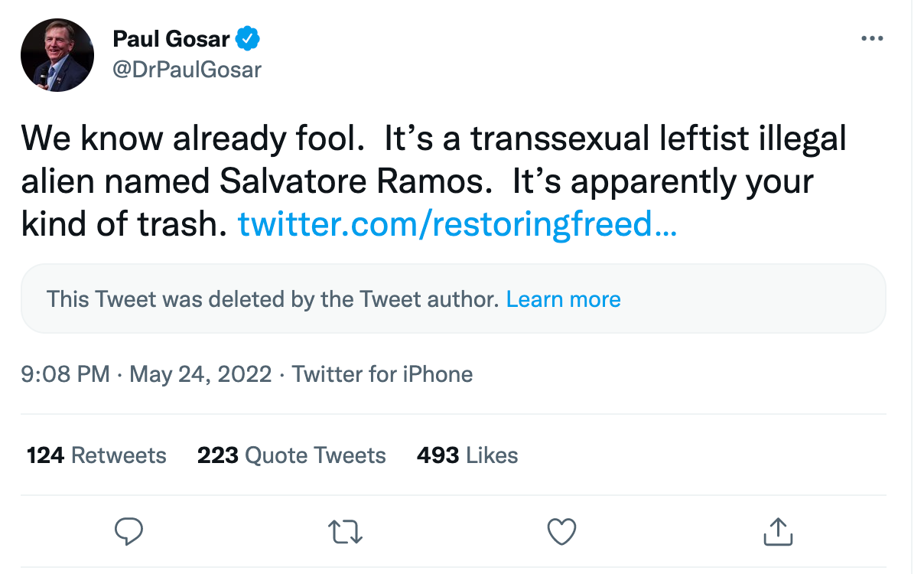Screen dimensions: 924x574
Task: Like the tweet with heart icon
Action: click(x=562, y=532)
